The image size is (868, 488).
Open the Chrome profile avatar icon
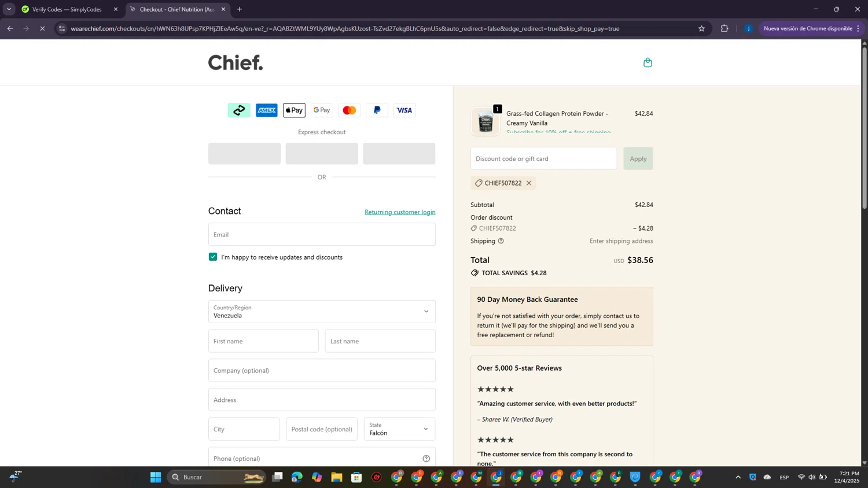(748, 28)
